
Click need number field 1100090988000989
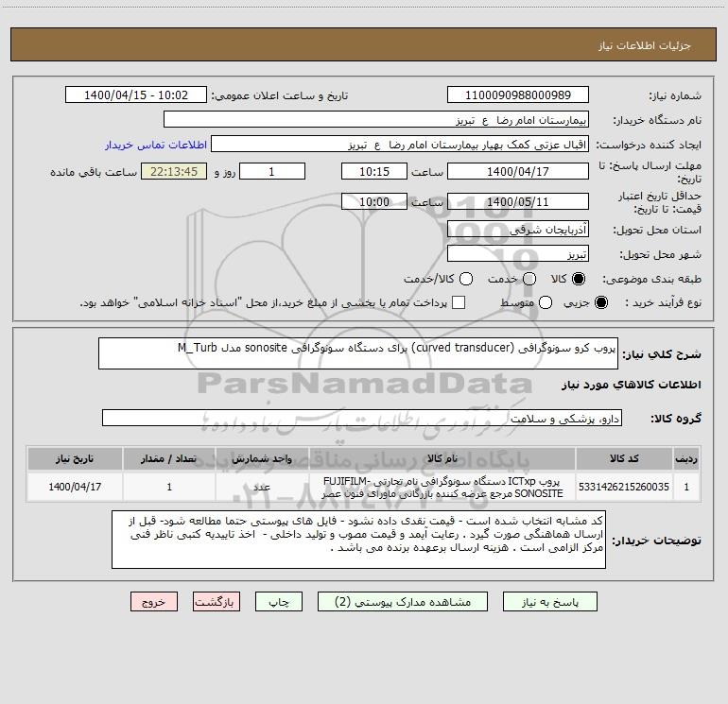pyautogui.click(x=518, y=94)
